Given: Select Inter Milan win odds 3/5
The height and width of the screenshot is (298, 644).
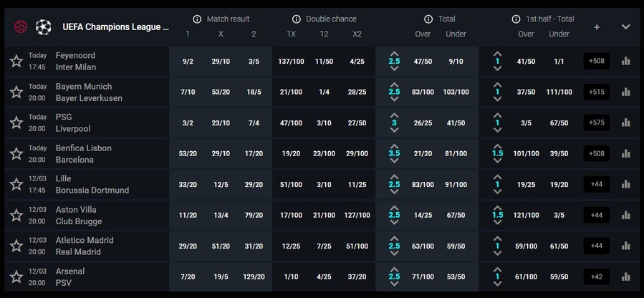Looking at the screenshot, I should click(x=254, y=61).
